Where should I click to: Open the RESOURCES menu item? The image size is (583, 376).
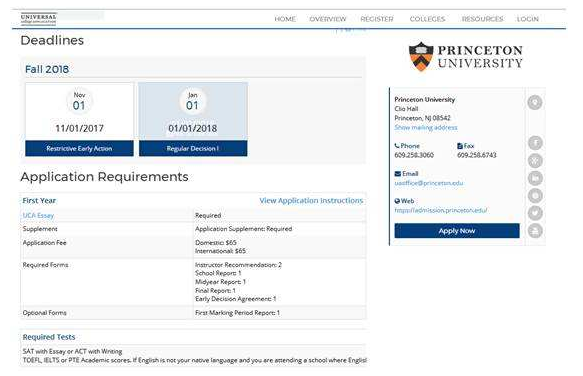click(482, 19)
